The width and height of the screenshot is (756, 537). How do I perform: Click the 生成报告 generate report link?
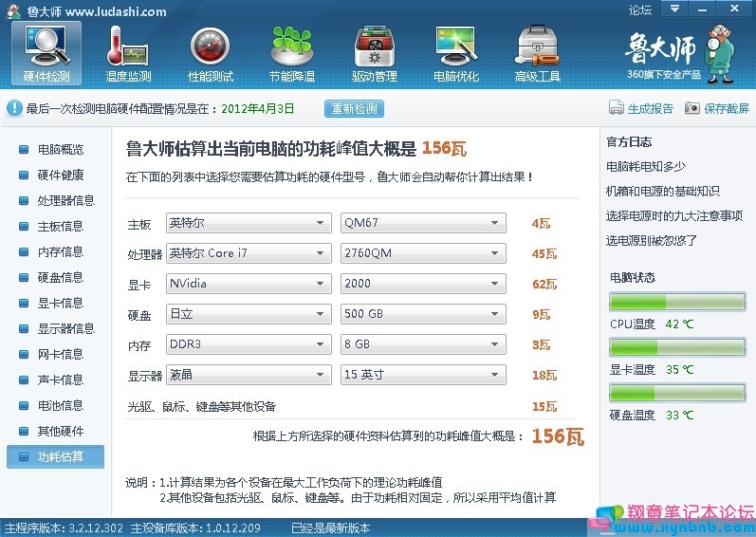[650, 108]
